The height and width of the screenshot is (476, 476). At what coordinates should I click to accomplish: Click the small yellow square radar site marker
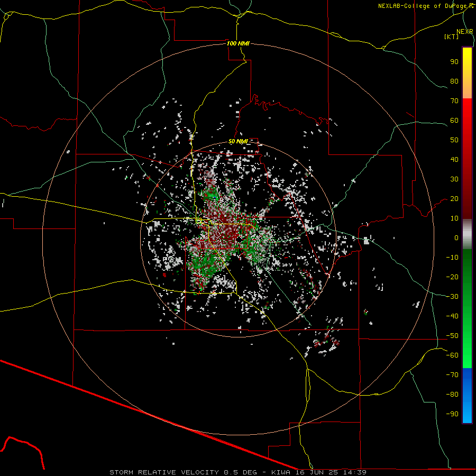pos(199,221)
